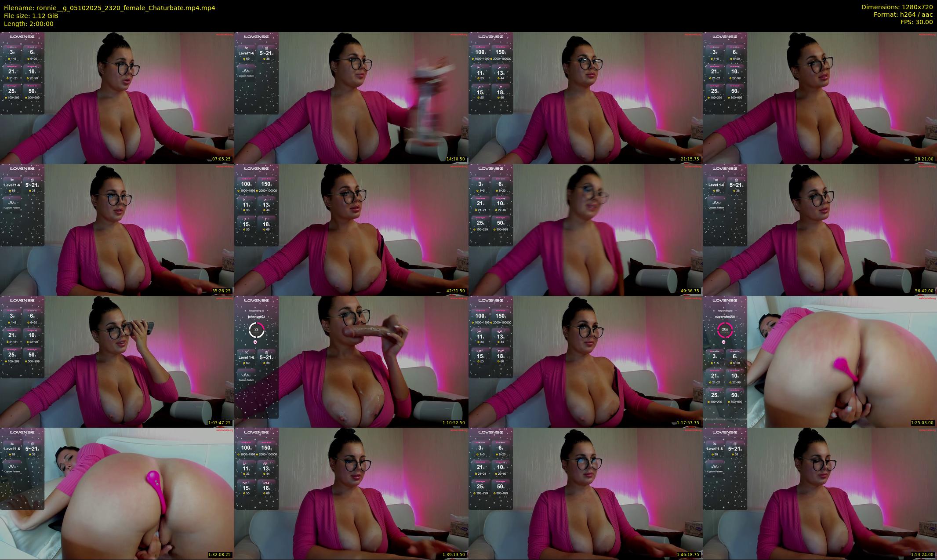Pick the frame marked 1:39:13.50
The width and height of the screenshot is (937, 560).
click(351, 493)
